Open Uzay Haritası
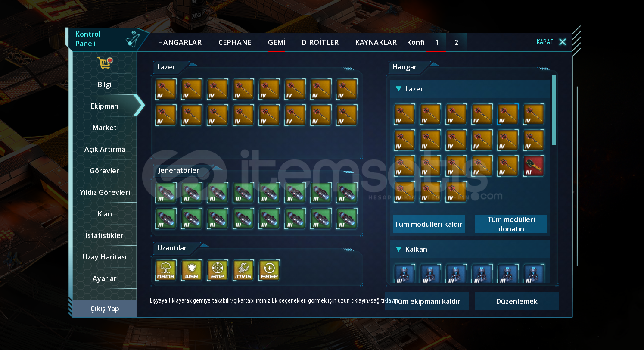The height and width of the screenshot is (350, 644). (105, 257)
